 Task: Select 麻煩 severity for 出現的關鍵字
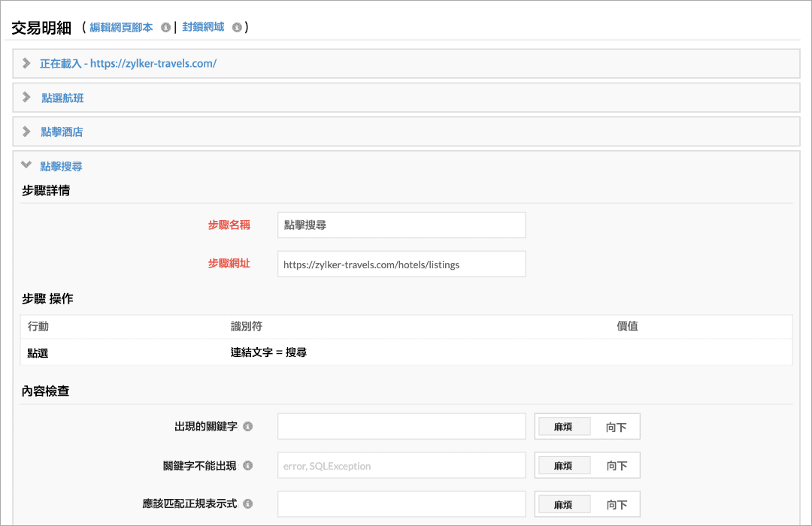564,425
